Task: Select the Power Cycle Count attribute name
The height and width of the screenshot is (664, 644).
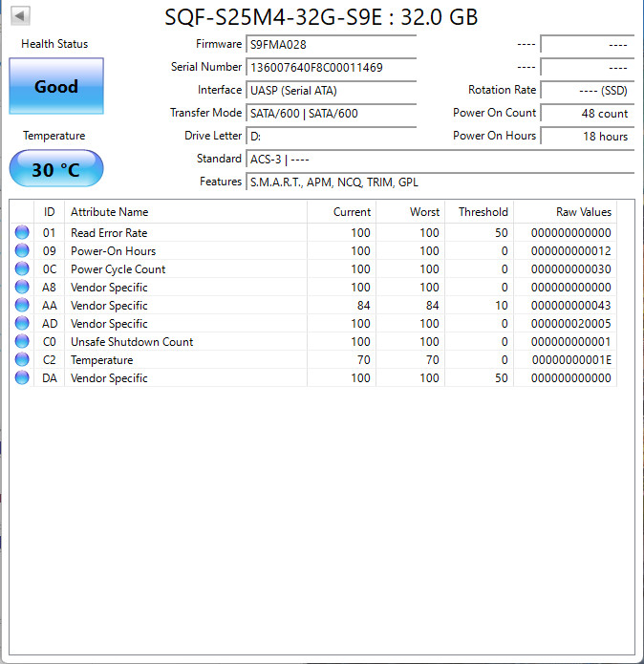Action: coord(118,269)
